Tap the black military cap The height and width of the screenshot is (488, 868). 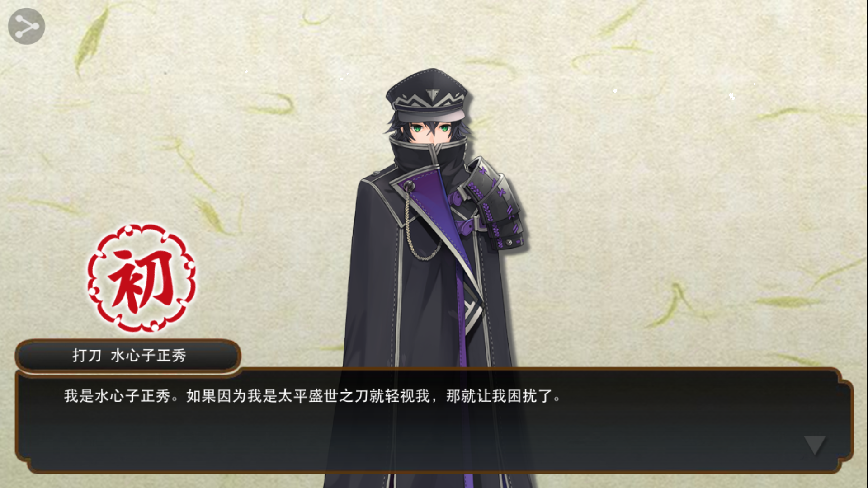coord(426,96)
